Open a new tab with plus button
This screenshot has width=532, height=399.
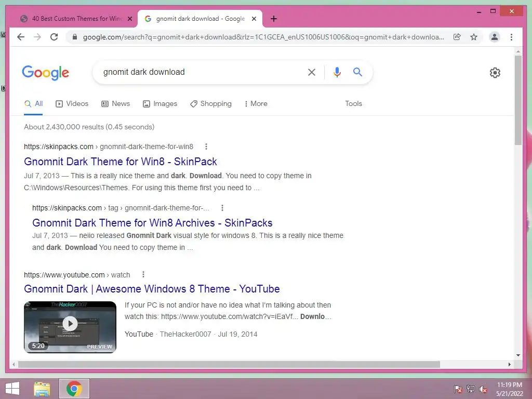[274, 19]
